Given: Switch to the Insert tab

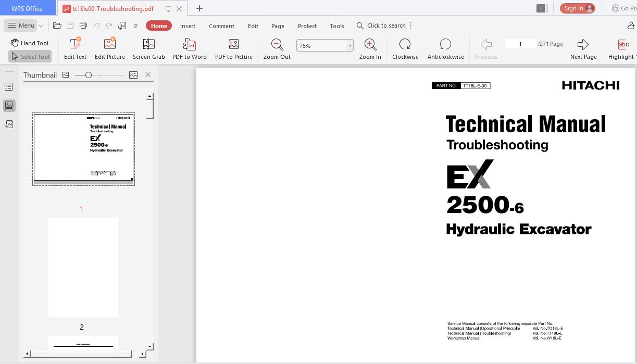Looking at the screenshot, I should pyautogui.click(x=188, y=26).
